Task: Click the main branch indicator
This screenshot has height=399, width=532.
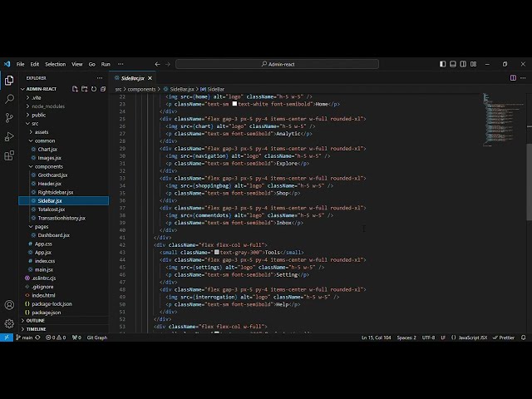Action: tap(24, 337)
